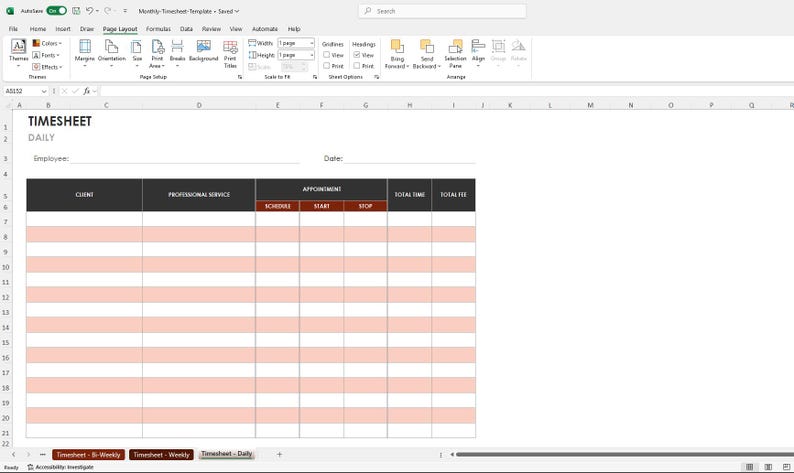Open the Print Area menu
Screen dimensions: 794x473
157,53
